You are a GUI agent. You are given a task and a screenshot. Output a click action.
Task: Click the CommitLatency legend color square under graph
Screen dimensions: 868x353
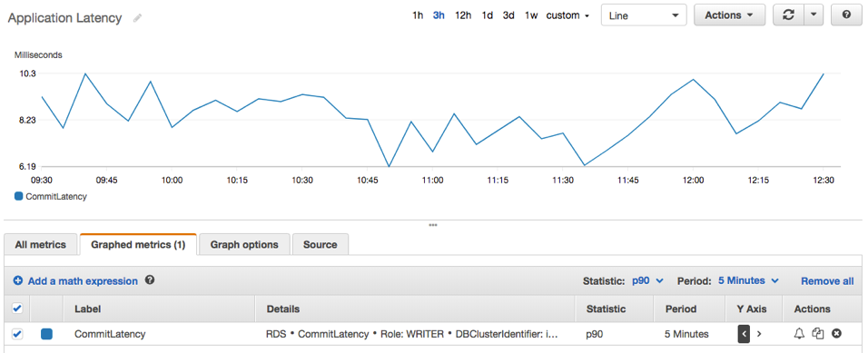pos(19,196)
